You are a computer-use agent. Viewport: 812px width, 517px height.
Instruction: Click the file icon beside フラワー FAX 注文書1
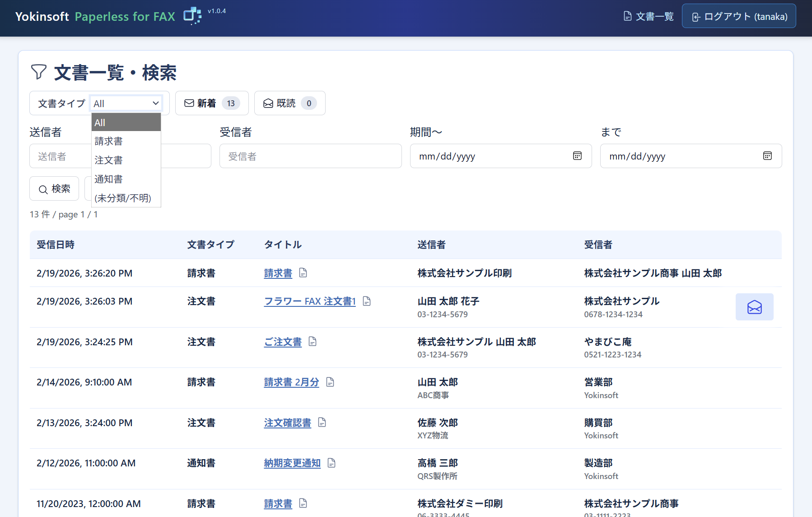pos(367,301)
